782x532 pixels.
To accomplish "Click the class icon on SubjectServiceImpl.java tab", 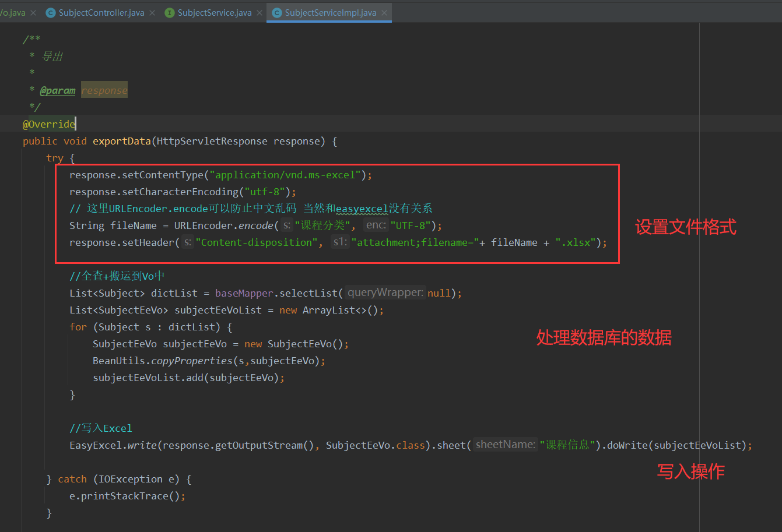I will pyautogui.click(x=276, y=12).
